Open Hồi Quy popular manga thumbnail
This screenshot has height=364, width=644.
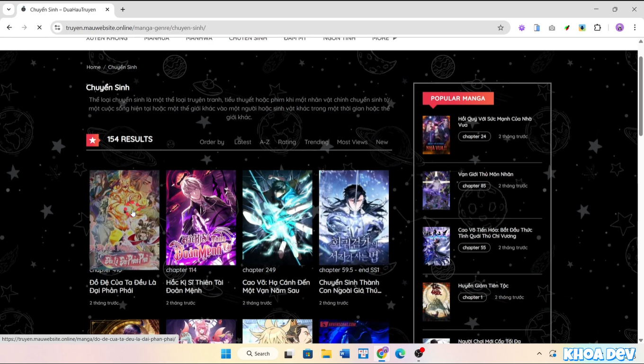coord(436,135)
